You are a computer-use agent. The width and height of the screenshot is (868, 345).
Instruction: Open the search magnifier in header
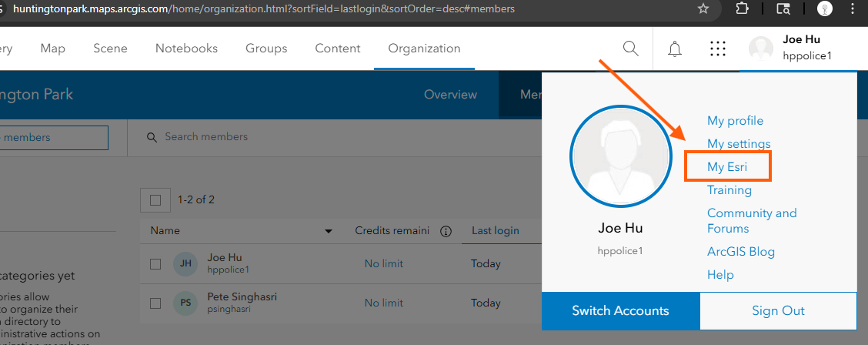point(630,49)
